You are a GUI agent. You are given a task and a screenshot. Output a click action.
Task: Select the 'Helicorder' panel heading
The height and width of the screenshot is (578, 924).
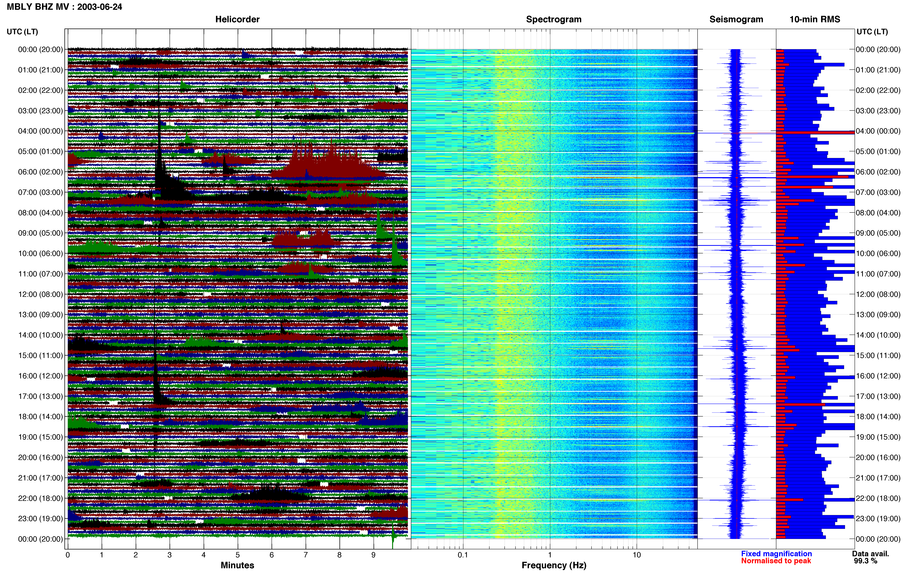(x=237, y=19)
